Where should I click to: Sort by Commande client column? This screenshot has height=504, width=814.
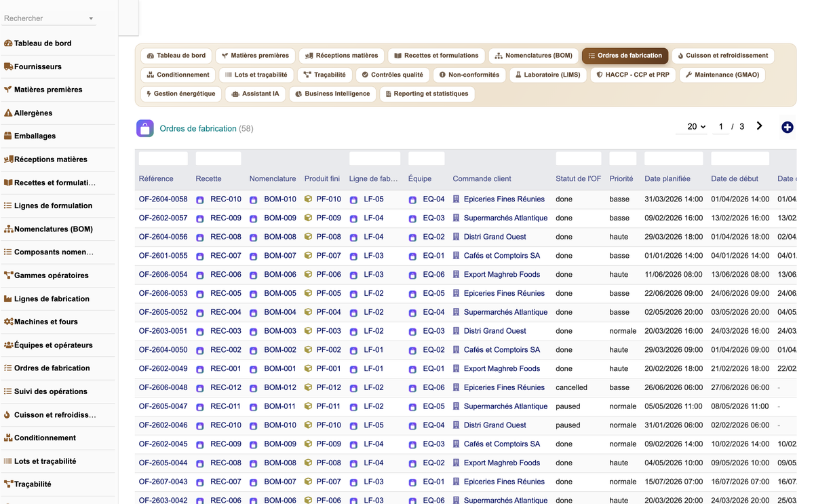482,179
